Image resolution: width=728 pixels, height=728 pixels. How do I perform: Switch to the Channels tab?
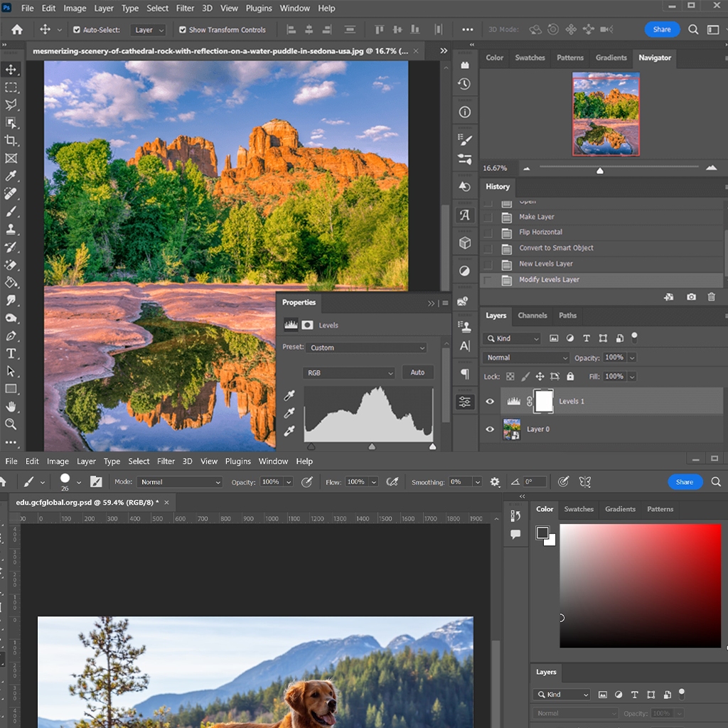point(532,315)
